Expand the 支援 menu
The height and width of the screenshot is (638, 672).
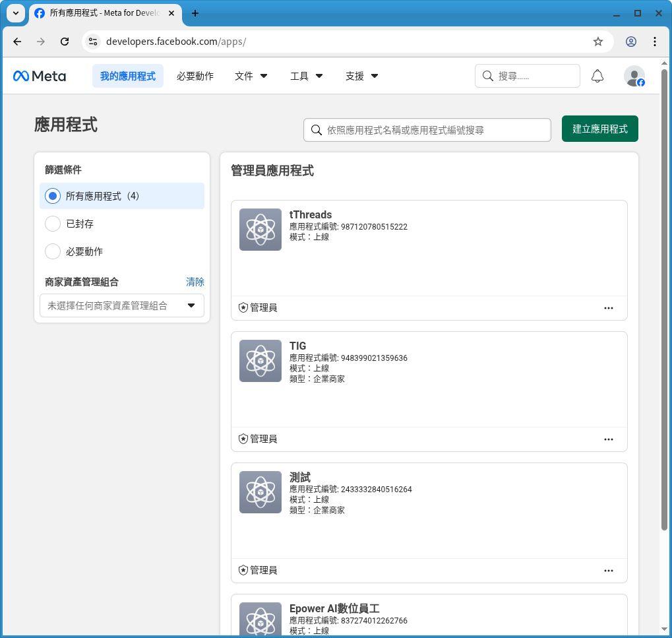tap(361, 76)
